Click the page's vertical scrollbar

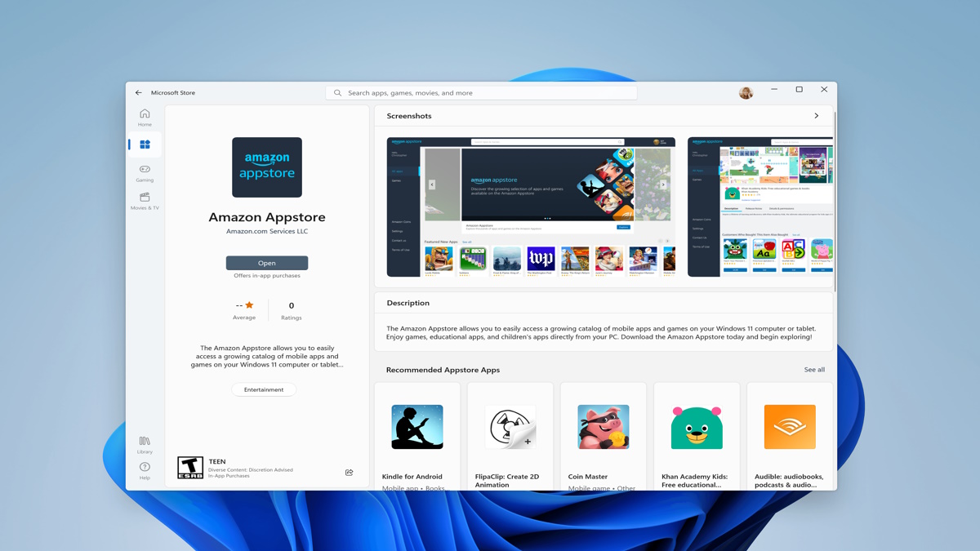pos(835,200)
